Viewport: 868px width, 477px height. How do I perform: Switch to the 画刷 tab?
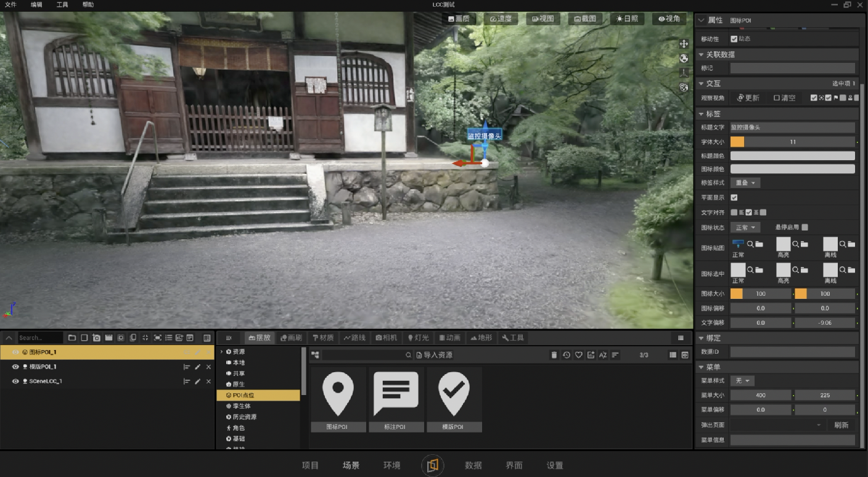[x=291, y=338]
